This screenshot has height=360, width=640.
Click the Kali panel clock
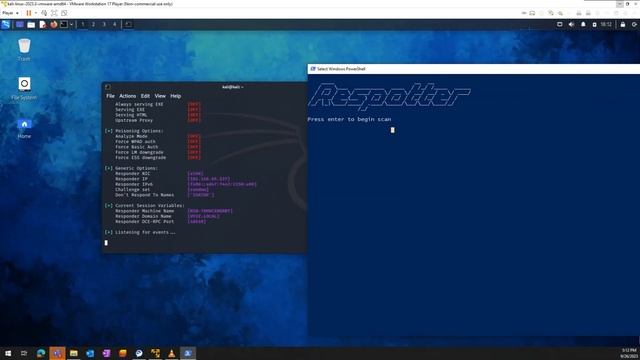(x=606, y=24)
